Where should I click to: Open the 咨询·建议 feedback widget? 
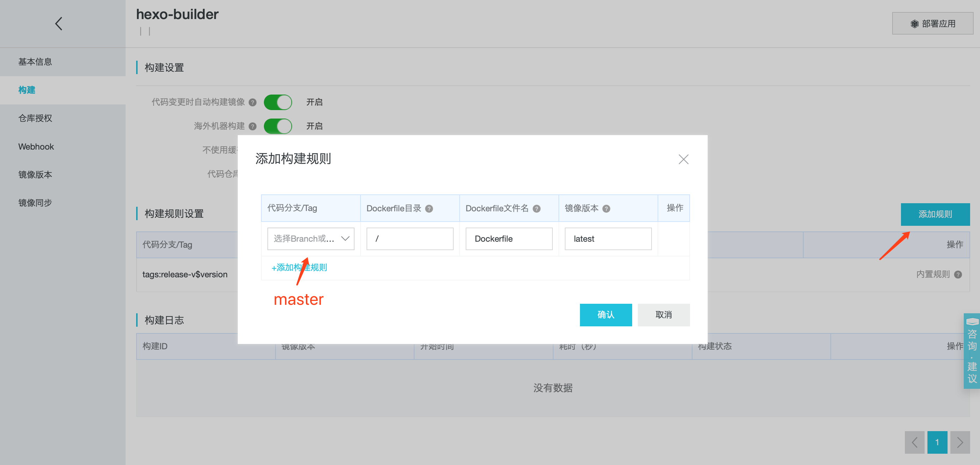tap(972, 350)
